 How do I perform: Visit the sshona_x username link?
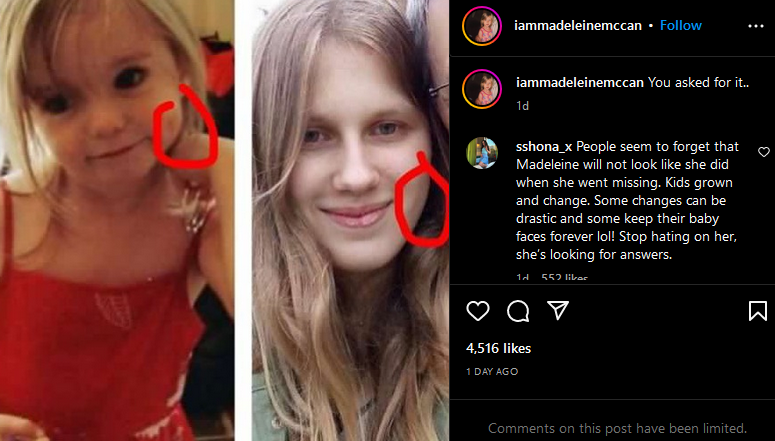coord(544,147)
